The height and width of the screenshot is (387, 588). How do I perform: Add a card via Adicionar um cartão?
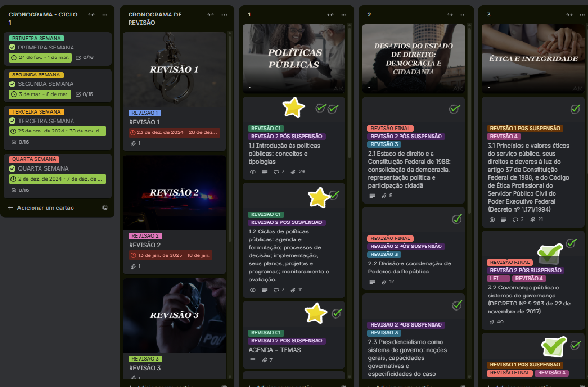(41, 208)
